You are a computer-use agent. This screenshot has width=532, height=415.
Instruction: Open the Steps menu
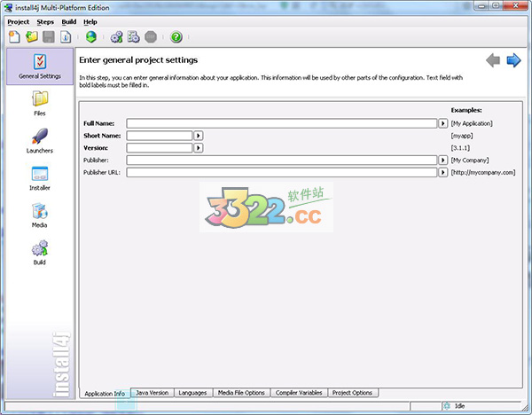[45, 21]
